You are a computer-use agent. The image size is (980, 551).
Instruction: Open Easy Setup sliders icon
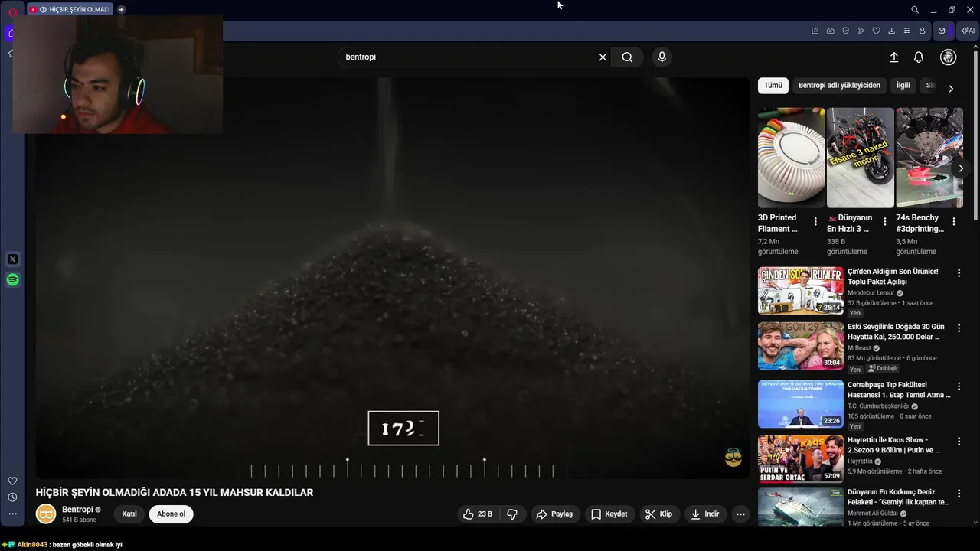pos(907,31)
